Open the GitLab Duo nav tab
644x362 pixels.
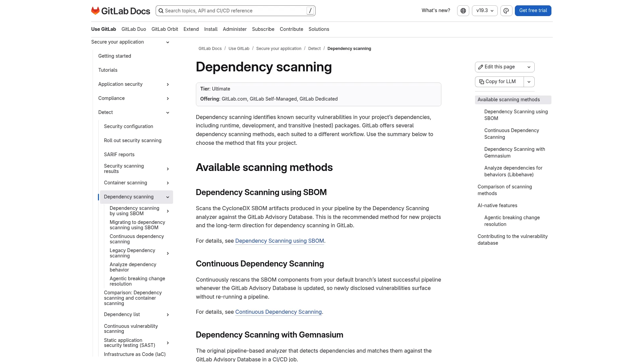[133, 29]
